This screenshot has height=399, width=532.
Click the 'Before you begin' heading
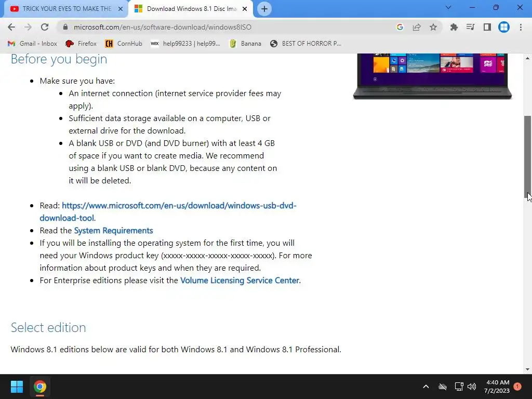(x=59, y=59)
